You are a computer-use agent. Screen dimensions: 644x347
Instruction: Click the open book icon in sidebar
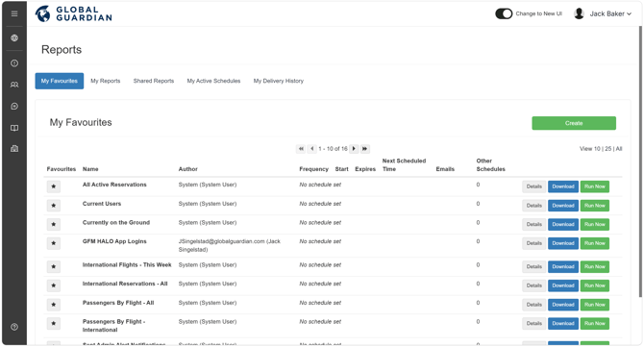14,128
